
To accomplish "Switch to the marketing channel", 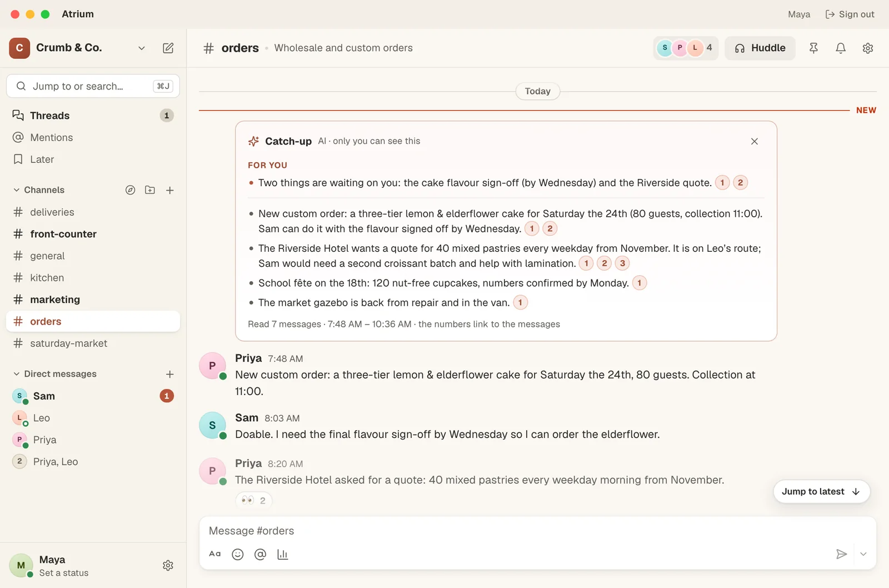I will coord(93,300).
